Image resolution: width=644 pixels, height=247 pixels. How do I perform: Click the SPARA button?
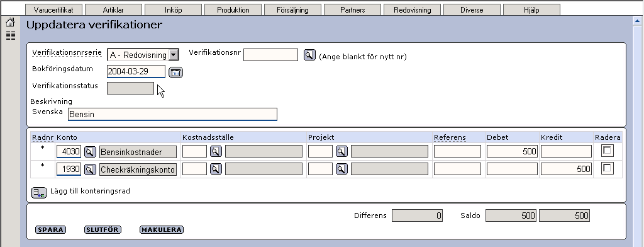50,230
